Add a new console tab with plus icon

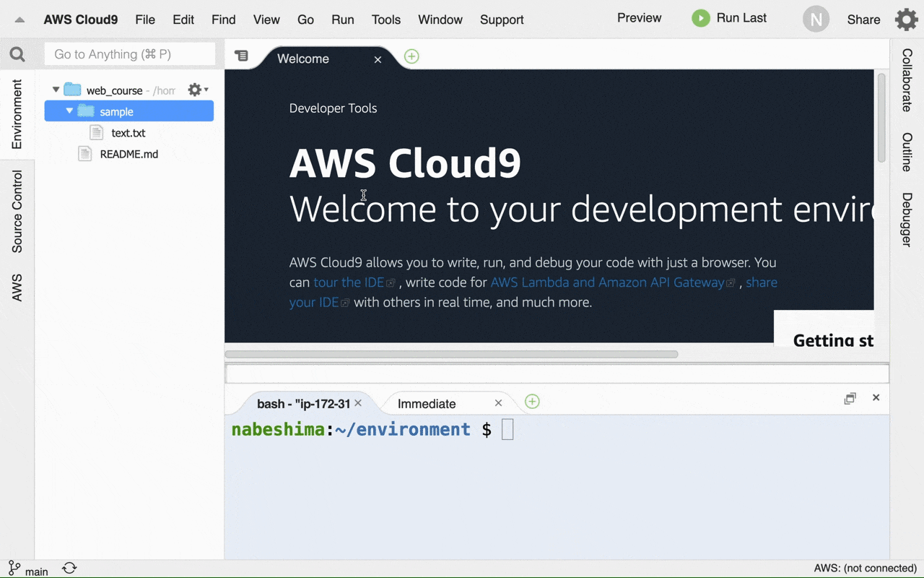click(x=532, y=402)
